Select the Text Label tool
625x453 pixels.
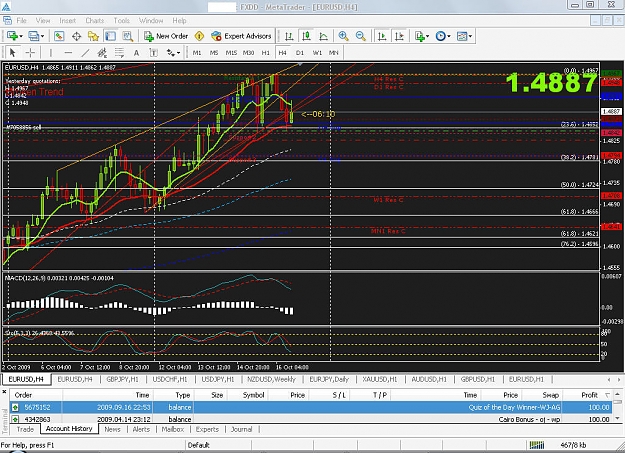click(153, 53)
